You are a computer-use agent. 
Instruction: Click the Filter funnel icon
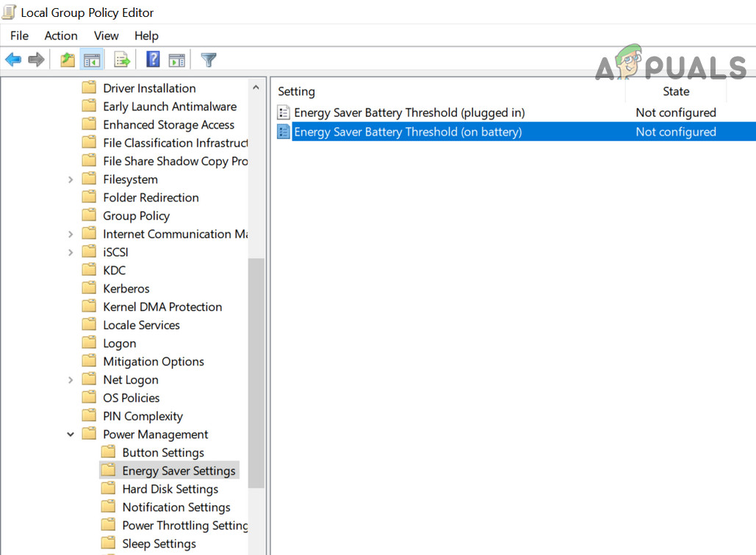pyautogui.click(x=209, y=60)
